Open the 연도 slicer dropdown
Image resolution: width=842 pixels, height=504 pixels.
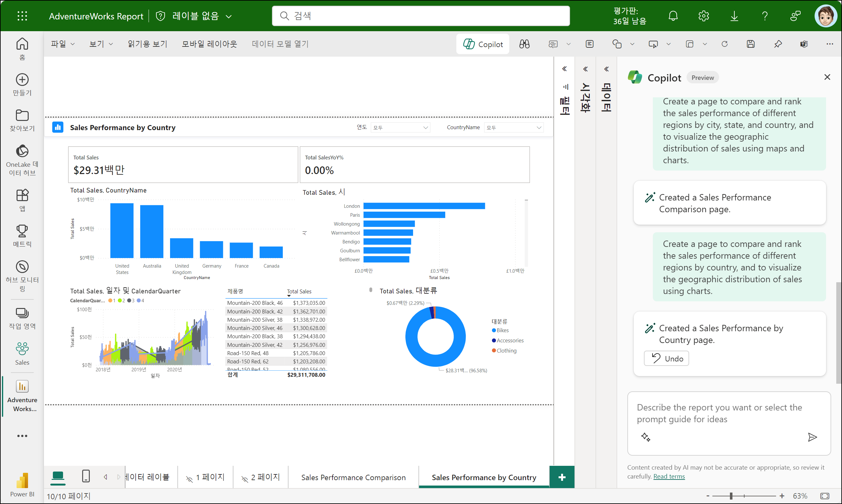click(x=400, y=128)
